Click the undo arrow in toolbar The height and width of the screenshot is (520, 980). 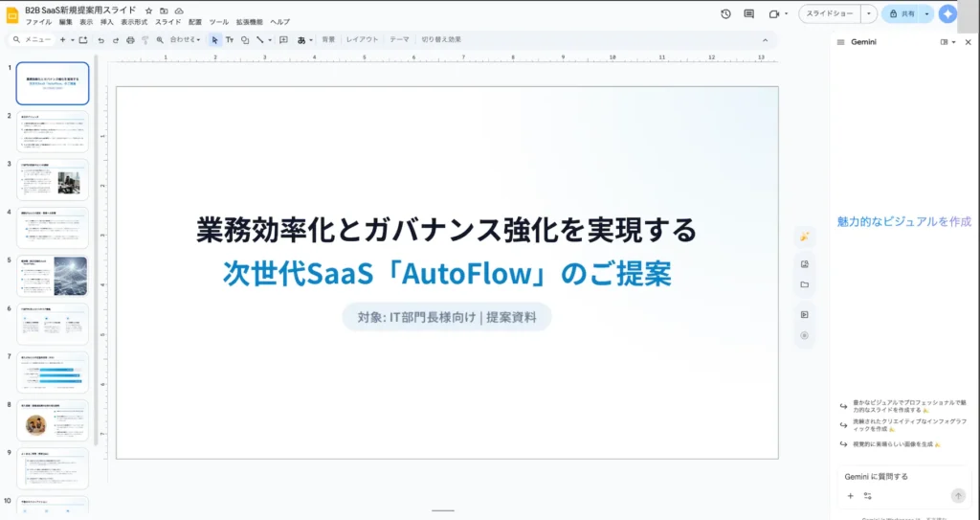(100, 40)
